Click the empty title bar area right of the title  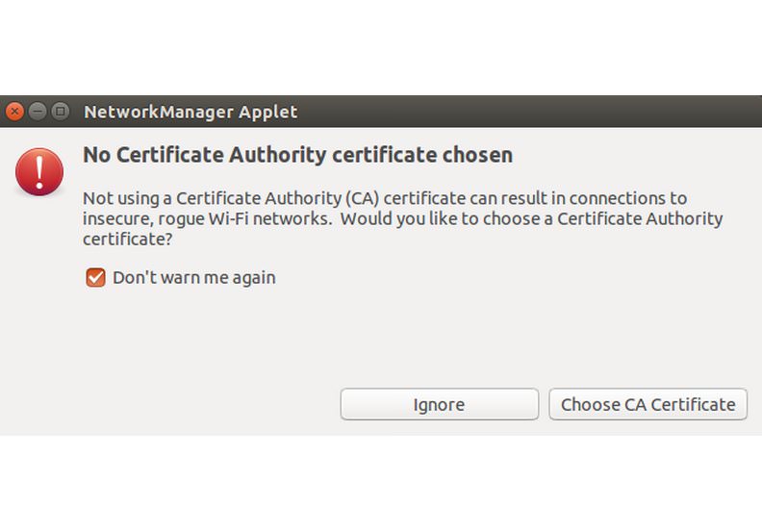(x=530, y=112)
